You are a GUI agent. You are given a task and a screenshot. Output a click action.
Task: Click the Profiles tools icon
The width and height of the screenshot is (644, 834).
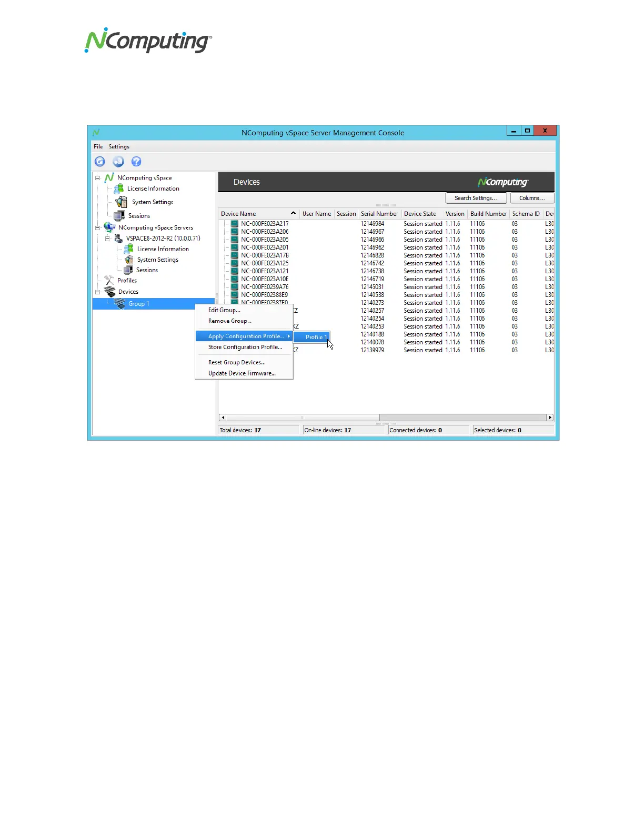pyautogui.click(x=109, y=280)
